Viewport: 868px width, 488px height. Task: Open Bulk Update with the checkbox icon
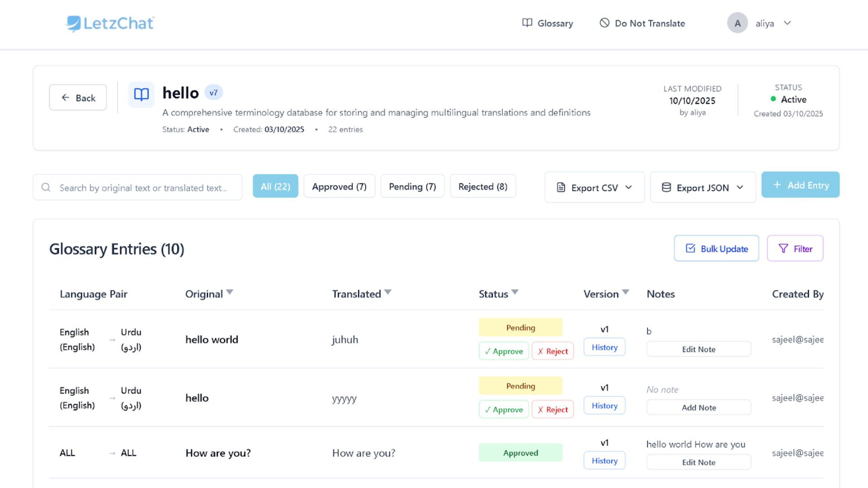[x=716, y=249]
